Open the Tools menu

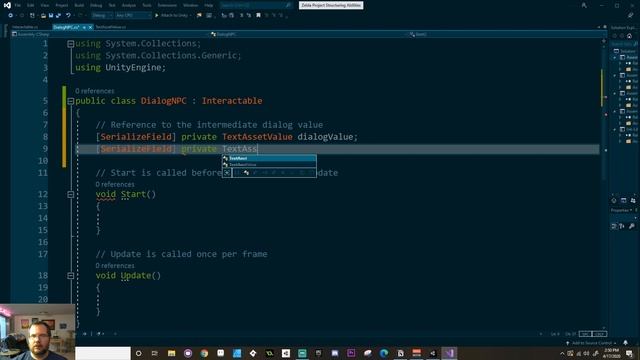pos(147,5)
